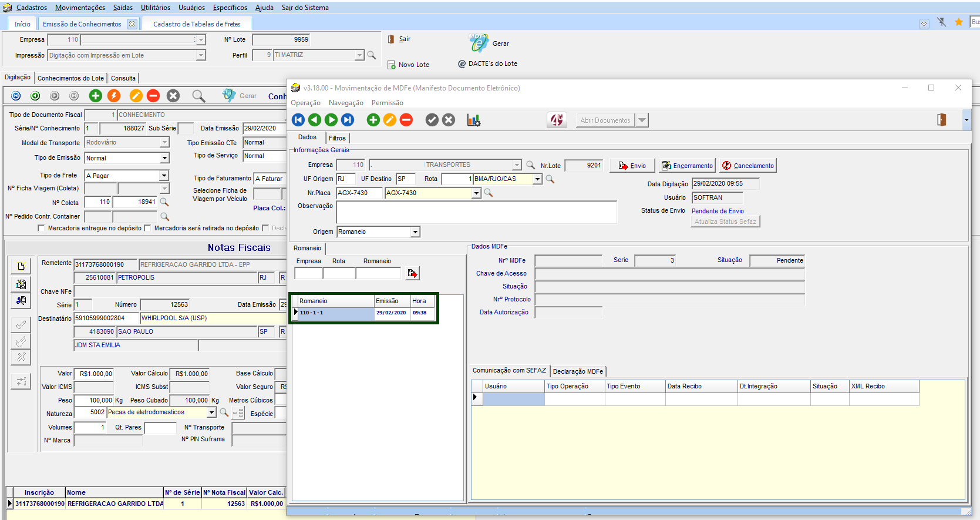
Task: Check 'Mercadoria entregue no depósito' checkbox
Action: pos(41,228)
